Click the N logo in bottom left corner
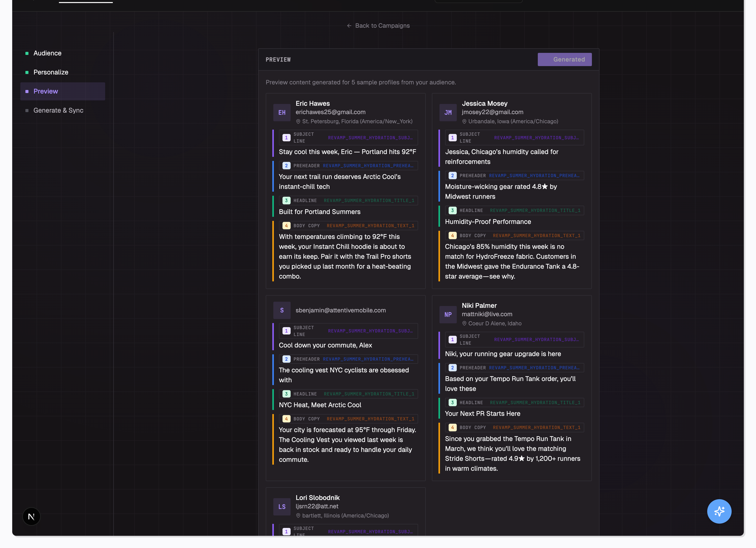Screen dimensions: 756x548 [x=31, y=516]
